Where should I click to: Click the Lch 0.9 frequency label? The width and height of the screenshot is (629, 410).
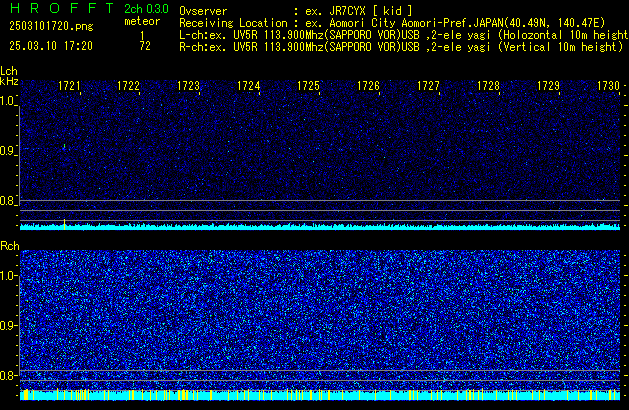(7, 151)
